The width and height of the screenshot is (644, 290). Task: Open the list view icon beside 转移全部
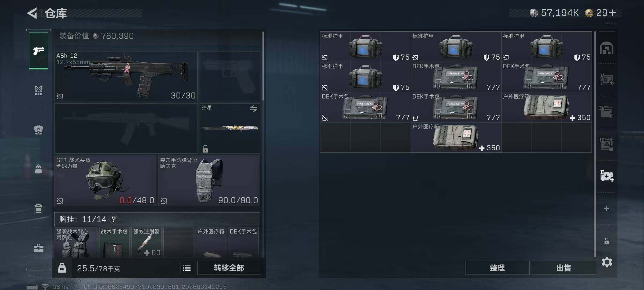click(187, 268)
